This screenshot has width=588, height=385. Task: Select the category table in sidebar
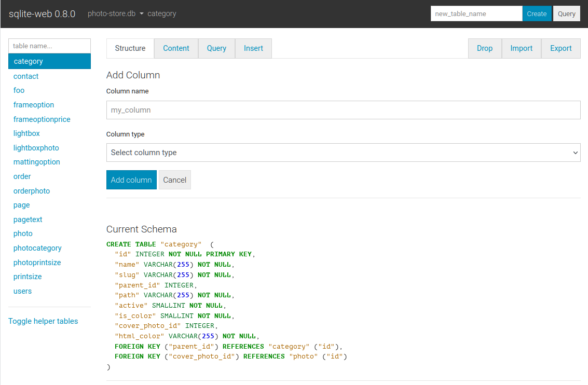pos(49,61)
